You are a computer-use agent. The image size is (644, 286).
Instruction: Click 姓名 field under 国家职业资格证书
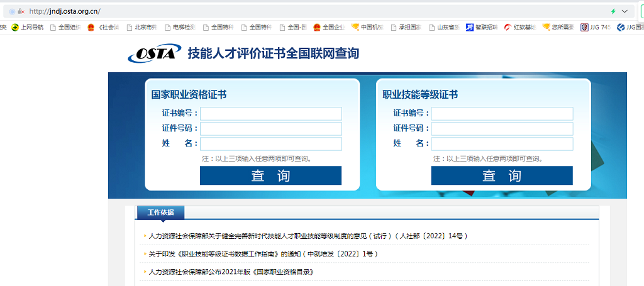(x=270, y=144)
